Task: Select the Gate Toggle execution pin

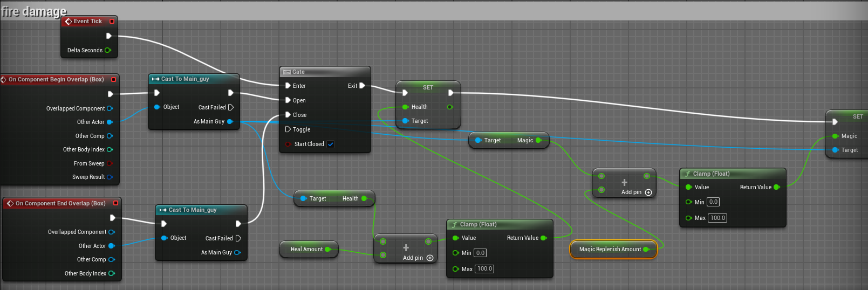Action: coord(288,129)
